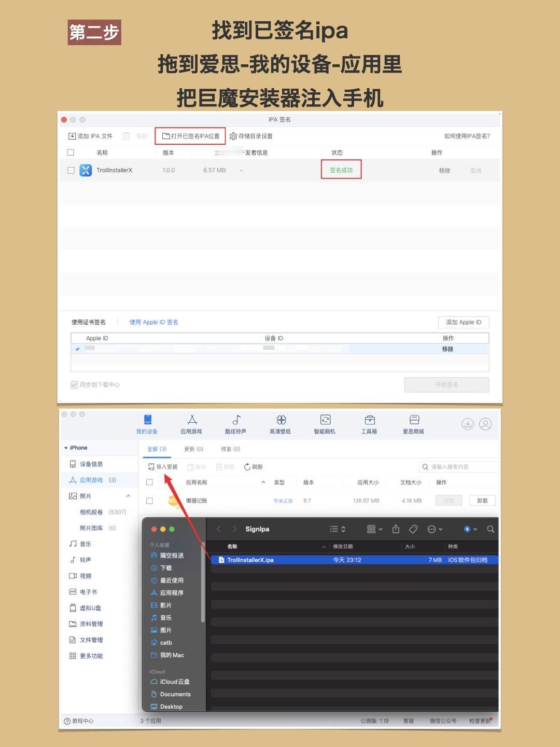Open the user account avatar icon

click(485, 424)
